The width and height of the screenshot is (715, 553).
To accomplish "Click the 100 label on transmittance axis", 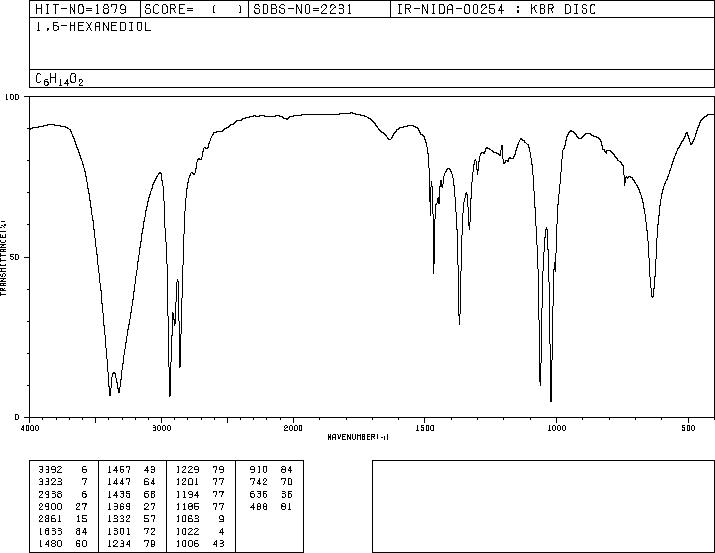I will (x=12, y=97).
